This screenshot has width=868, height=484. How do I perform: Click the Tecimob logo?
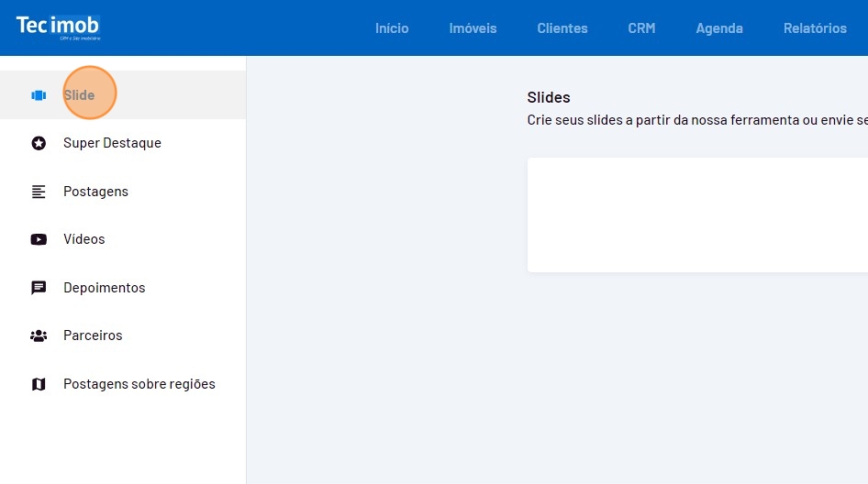coord(58,27)
